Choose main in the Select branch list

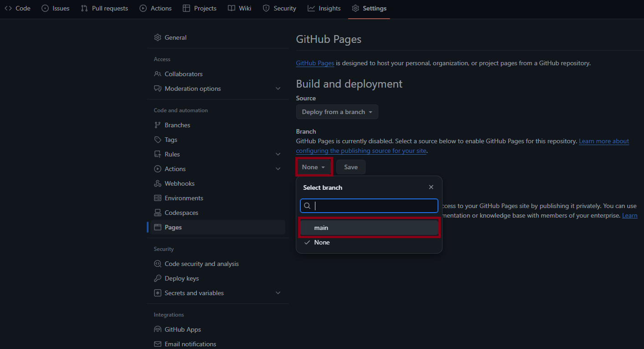click(369, 228)
